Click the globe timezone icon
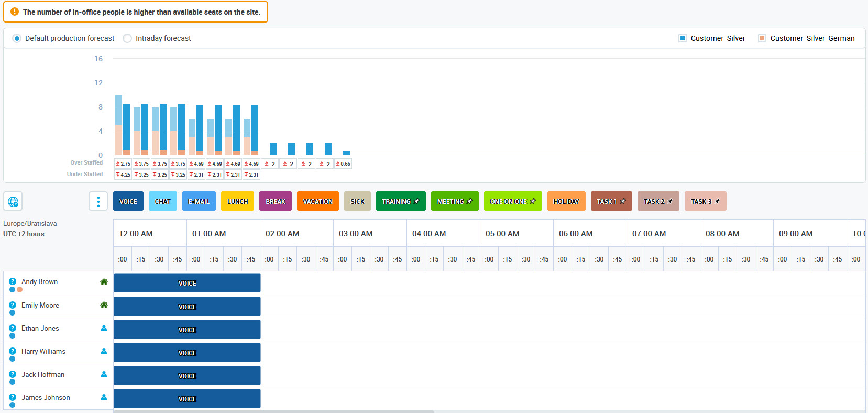Viewport: 868px width, 413px height. point(13,201)
